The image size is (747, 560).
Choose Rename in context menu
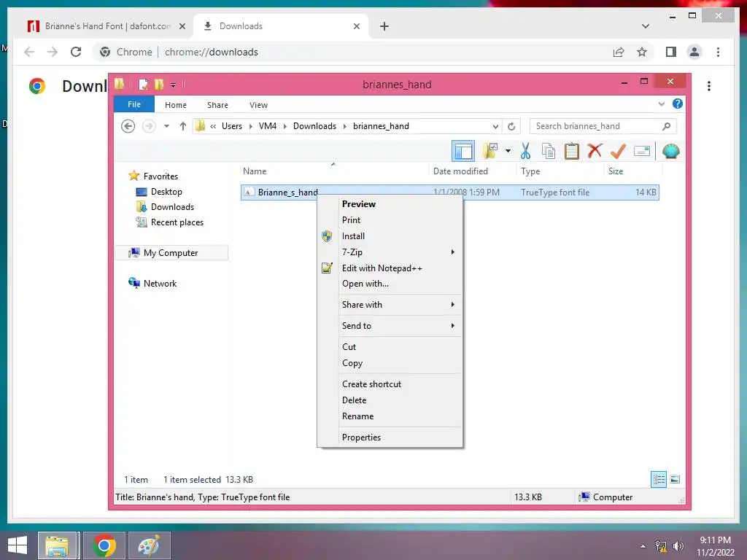(390, 416)
